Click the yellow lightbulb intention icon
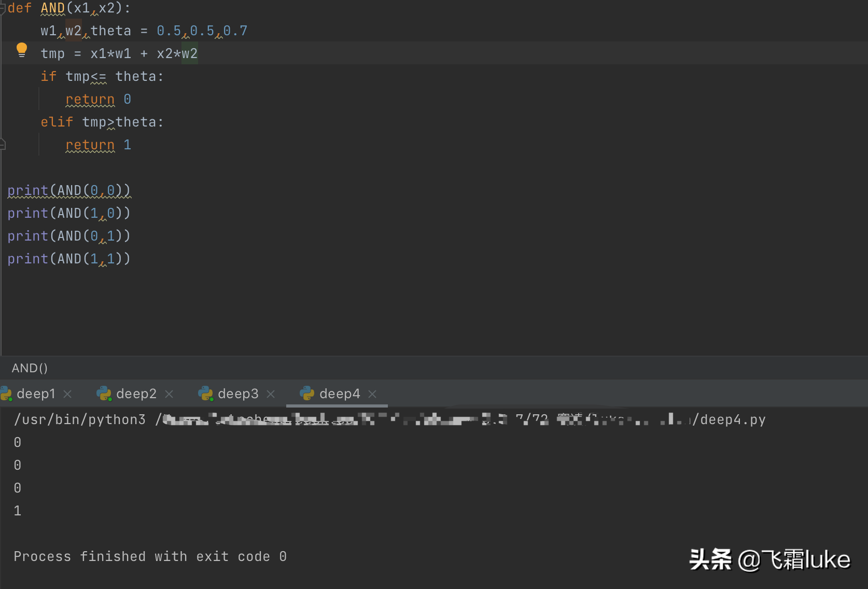 (21, 50)
